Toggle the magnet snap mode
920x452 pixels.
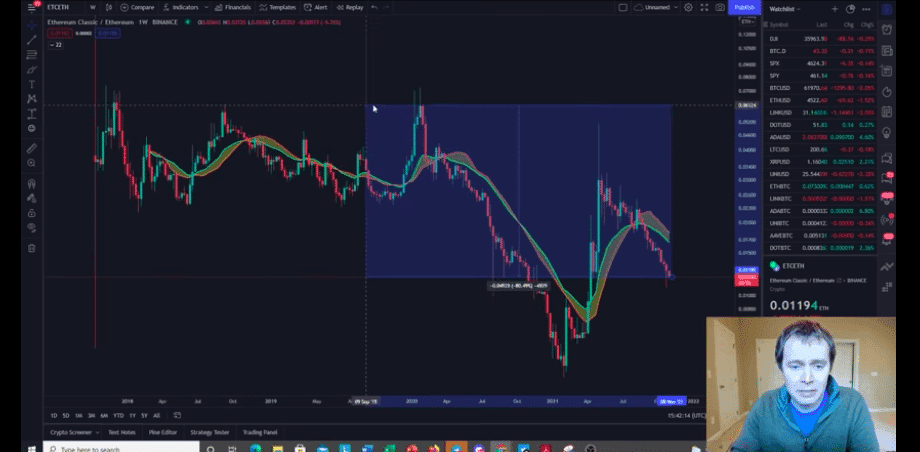[32, 182]
